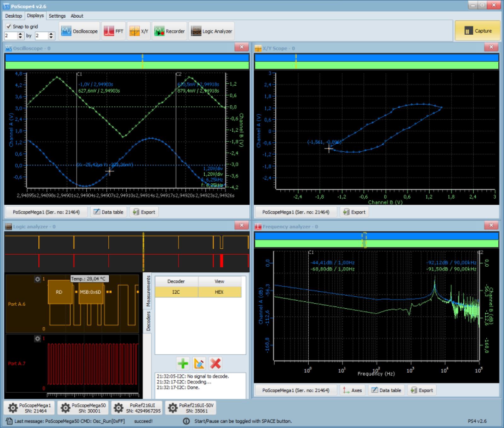The image size is (504, 428).
Task: Switch to the Desktop tab
Action: tap(14, 16)
